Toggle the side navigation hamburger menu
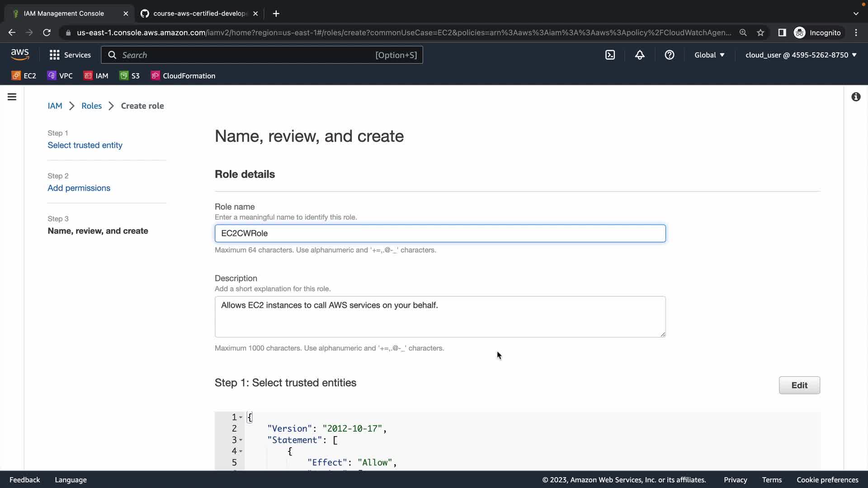The image size is (868, 488). (x=12, y=97)
